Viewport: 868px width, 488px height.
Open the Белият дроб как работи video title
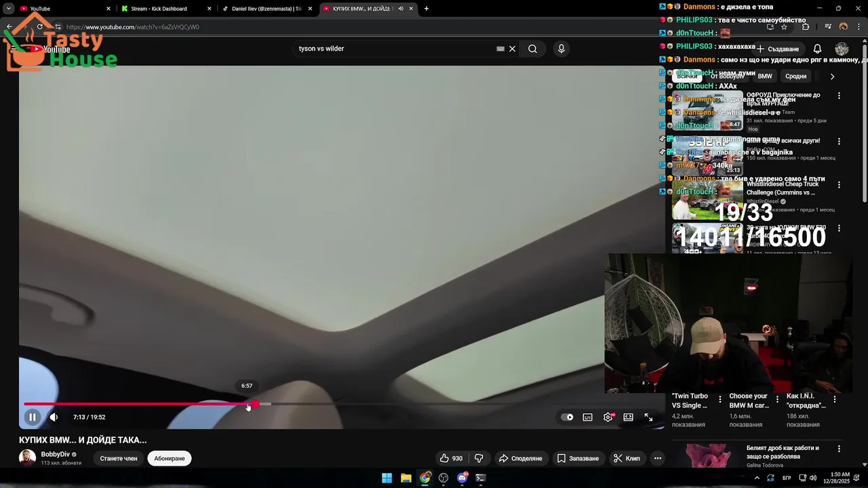click(783, 452)
